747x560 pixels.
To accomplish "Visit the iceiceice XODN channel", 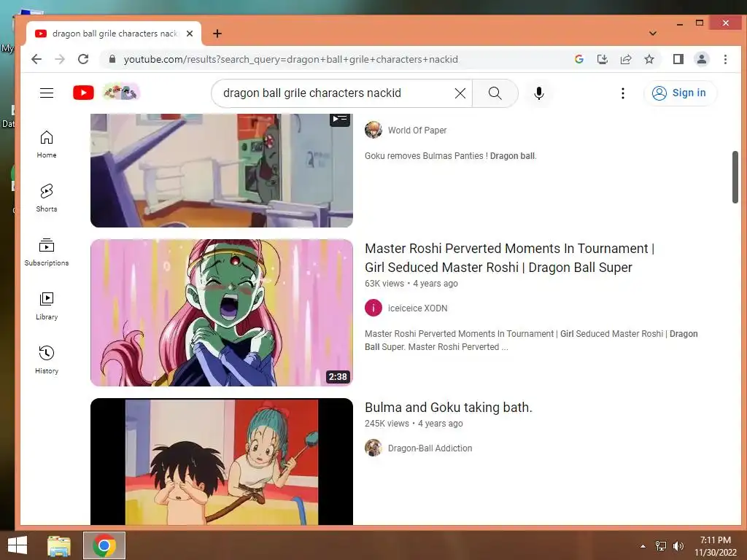I will pyautogui.click(x=417, y=308).
